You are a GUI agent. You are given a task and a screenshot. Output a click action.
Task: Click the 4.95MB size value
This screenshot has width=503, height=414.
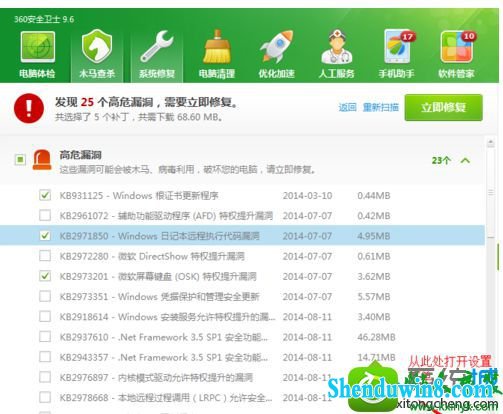click(x=374, y=236)
